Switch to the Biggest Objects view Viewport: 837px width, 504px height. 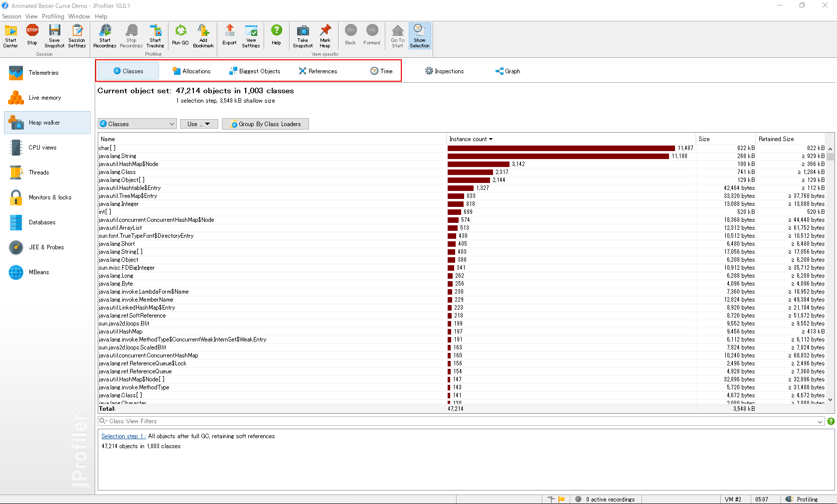click(255, 71)
